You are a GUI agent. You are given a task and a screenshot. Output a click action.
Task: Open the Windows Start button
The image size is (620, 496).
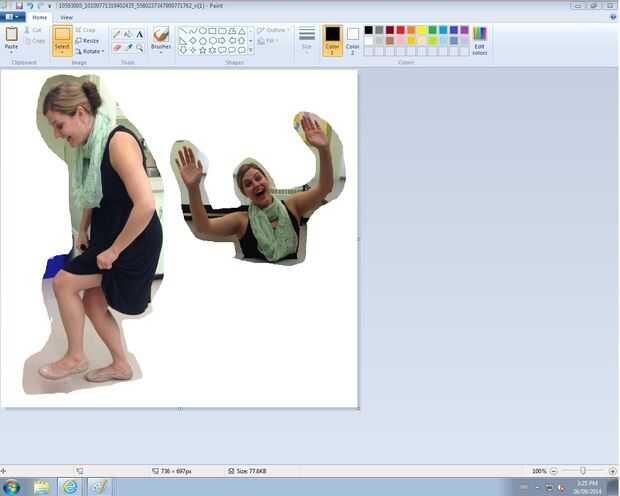point(11,487)
